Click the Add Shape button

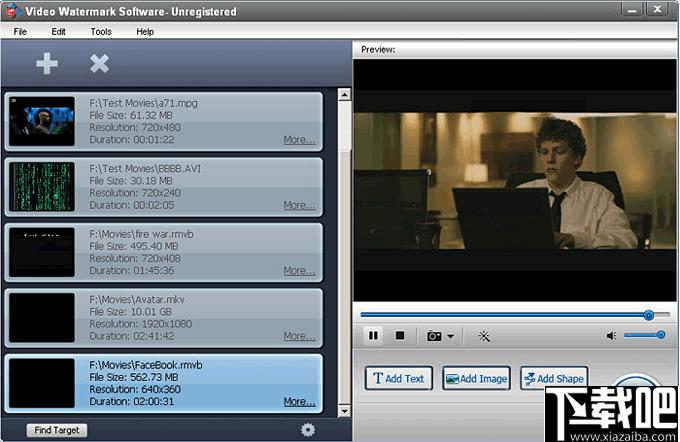554,378
